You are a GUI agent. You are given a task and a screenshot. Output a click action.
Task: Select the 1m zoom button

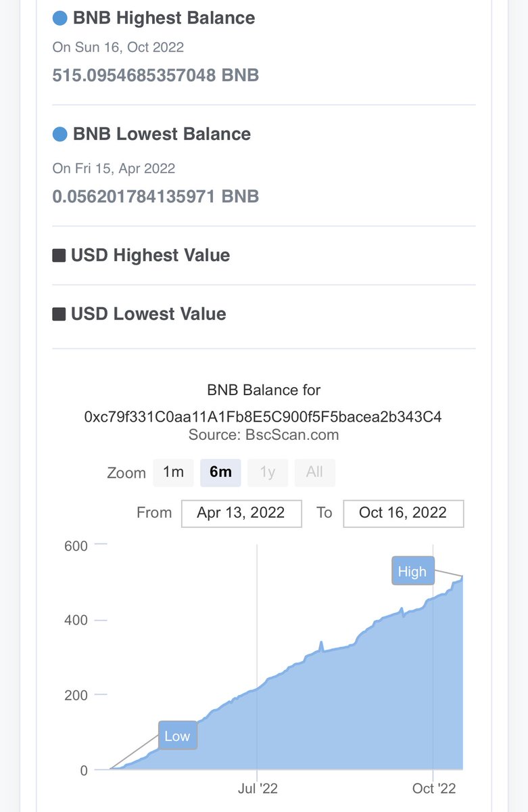174,472
